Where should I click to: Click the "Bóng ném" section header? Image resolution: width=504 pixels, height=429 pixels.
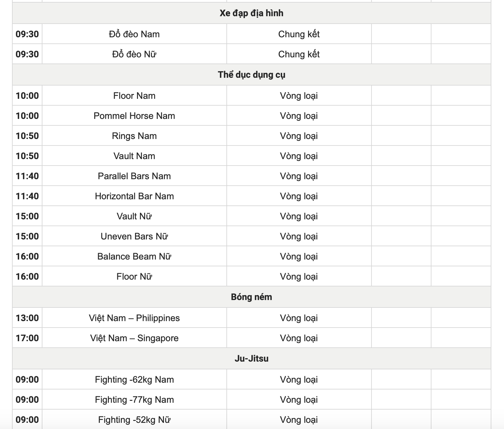click(x=251, y=297)
